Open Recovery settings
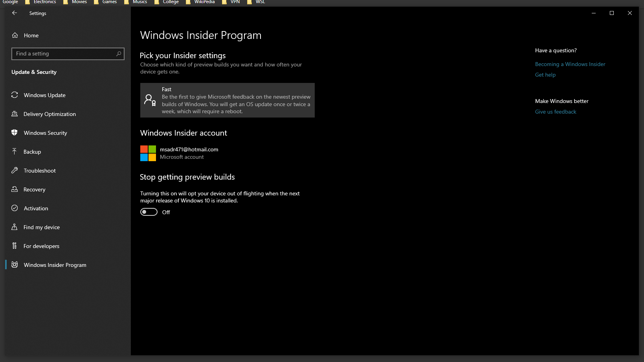This screenshot has width=644, height=362. (x=34, y=189)
